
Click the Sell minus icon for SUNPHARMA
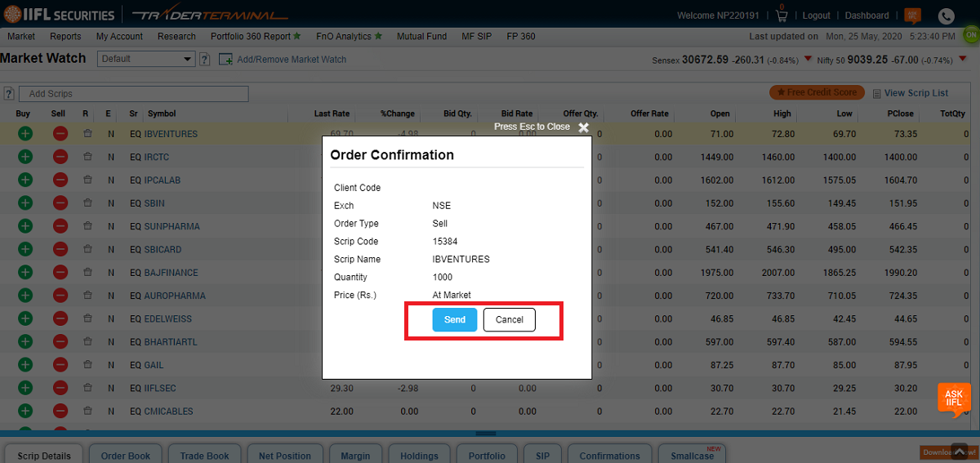(x=60, y=226)
